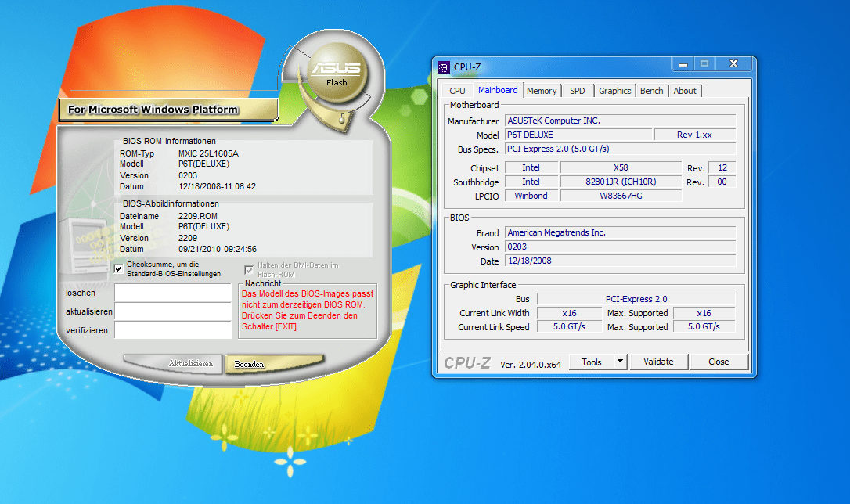The image size is (850, 504).
Task: Click the Southbridge 82801JR (ICH10R) value
Action: [x=621, y=182]
